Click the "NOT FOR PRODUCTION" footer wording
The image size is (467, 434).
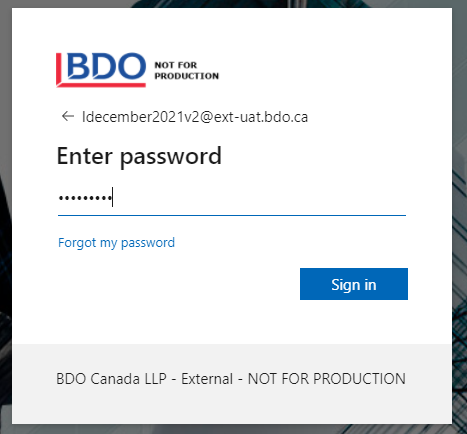pyautogui.click(x=327, y=379)
